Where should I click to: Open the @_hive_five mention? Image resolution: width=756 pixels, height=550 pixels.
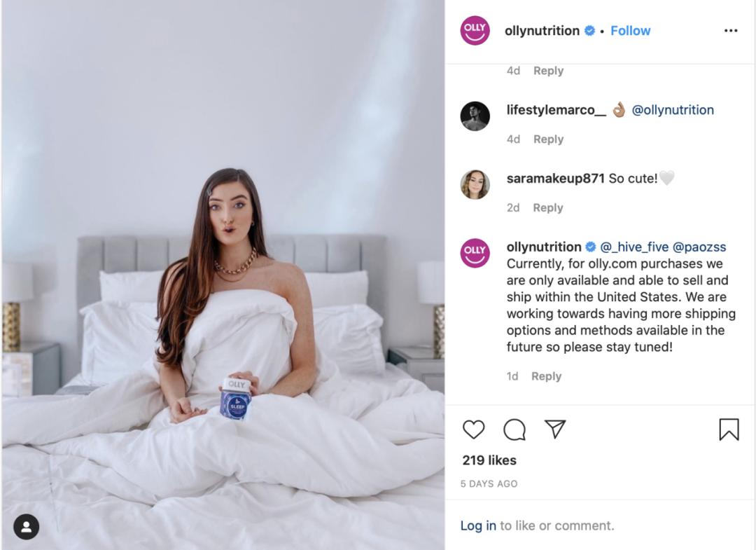(x=634, y=247)
